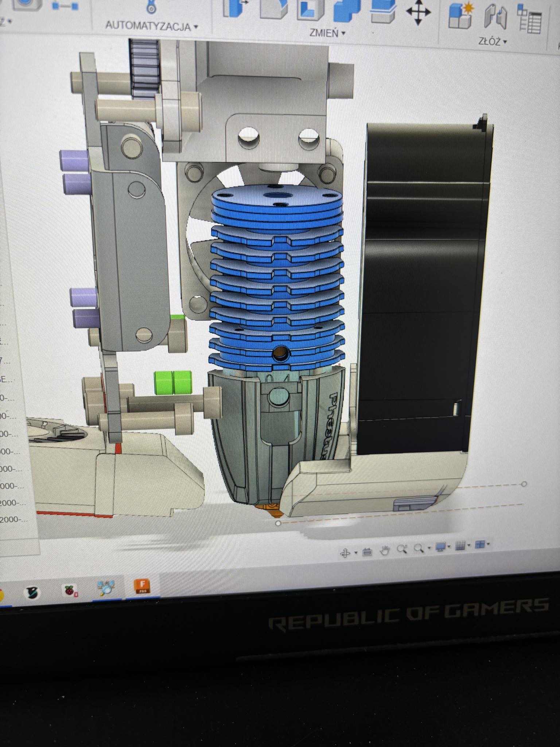Click the automation tool icon above AUTOMATYZACJA
Viewport: 560px width, 747px height.
point(151,7)
